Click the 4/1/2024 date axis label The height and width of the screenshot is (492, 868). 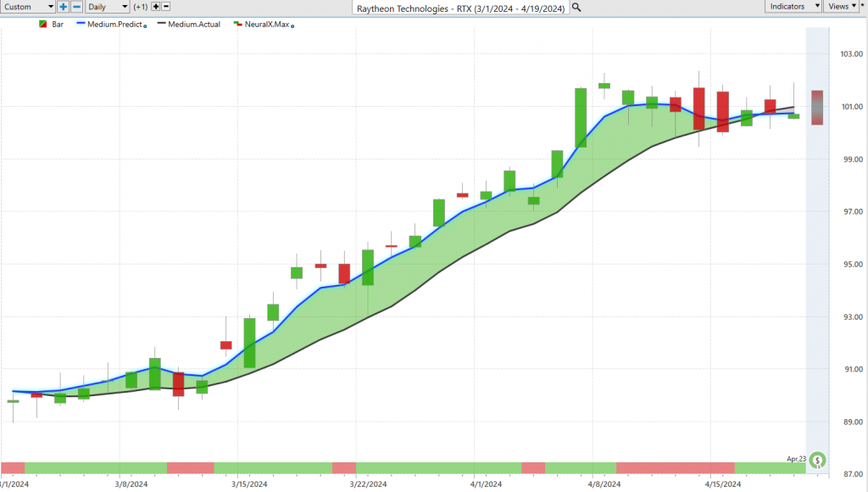point(486,484)
